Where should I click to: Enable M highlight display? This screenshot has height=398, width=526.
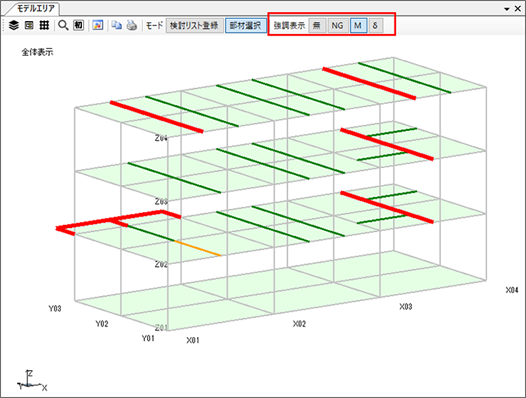pyautogui.click(x=358, y=26)
